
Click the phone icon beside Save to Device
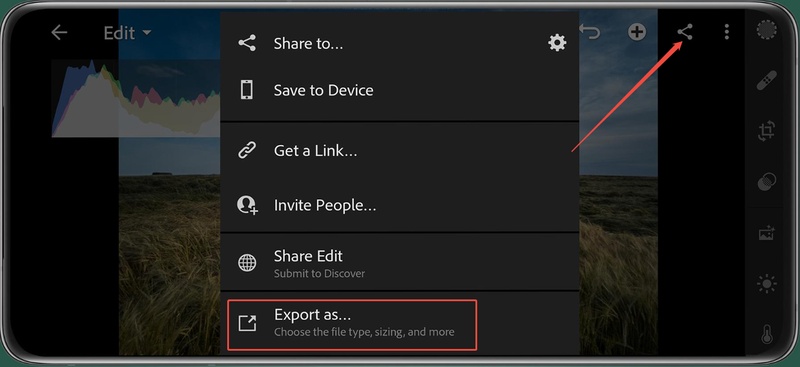[x=246, y=90]
